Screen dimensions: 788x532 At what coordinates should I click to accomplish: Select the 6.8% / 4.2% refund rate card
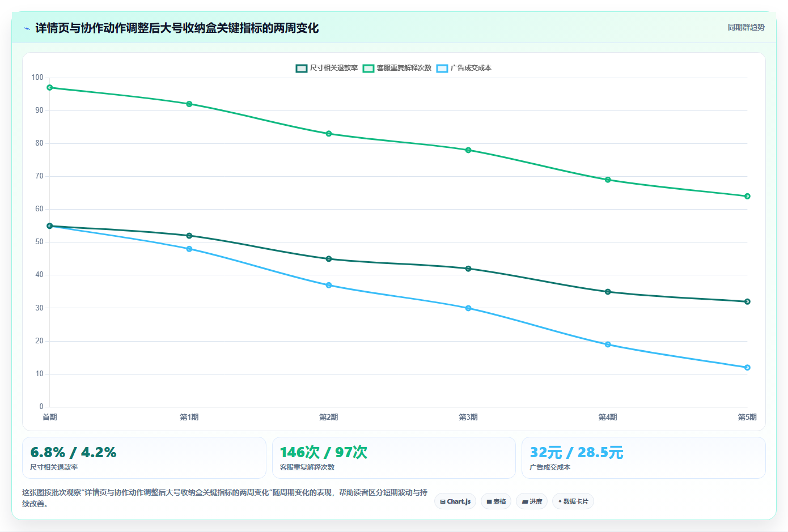point(144,458)
